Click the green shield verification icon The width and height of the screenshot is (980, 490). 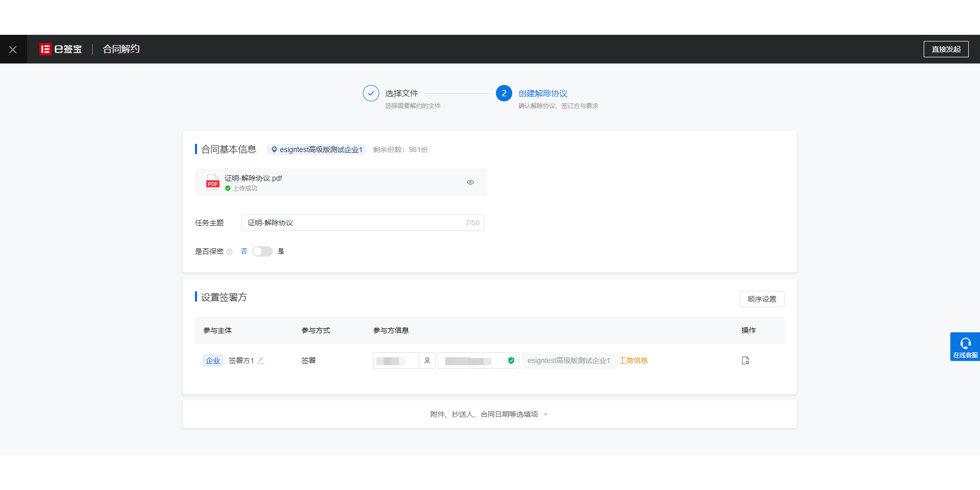[x=511, y=360]
